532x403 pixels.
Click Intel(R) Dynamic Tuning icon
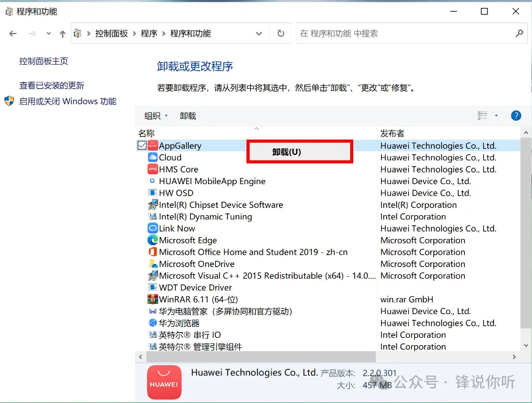click(x=153, y=216)
